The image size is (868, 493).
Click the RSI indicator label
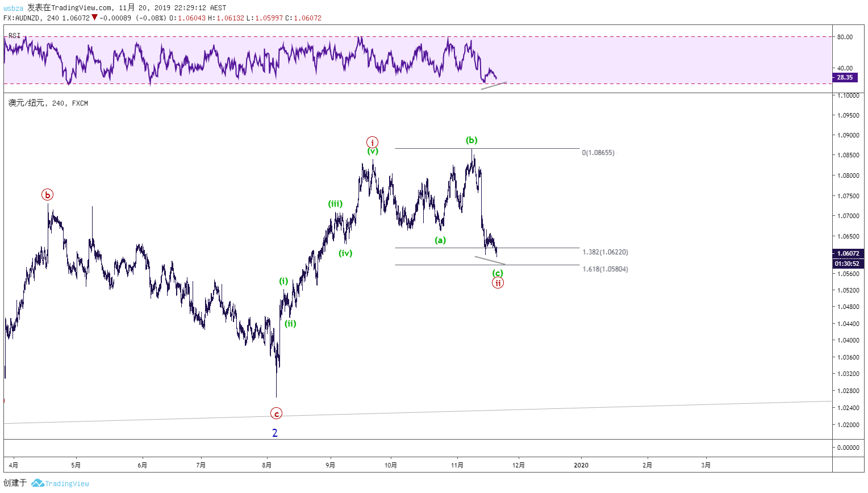[14, 36]
